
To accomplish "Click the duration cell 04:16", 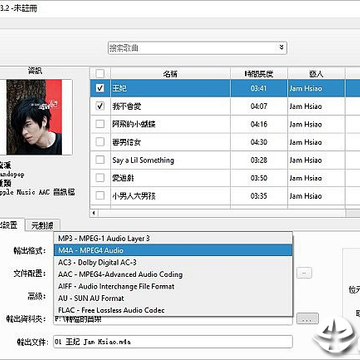I will [x=259, y=124].
